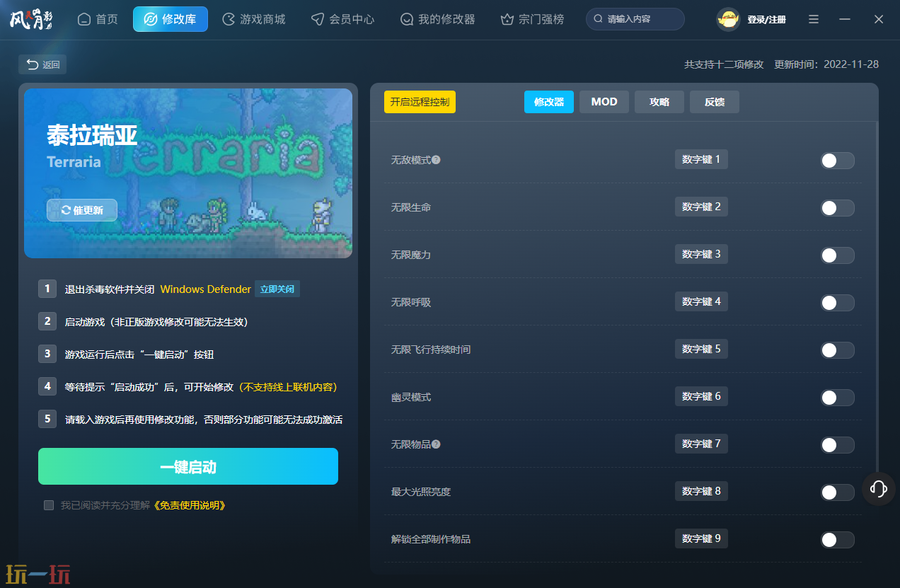This screenshot has height=588, width=900.
Task: Switch to the 反馈 tab
Action: coord(715,102)
